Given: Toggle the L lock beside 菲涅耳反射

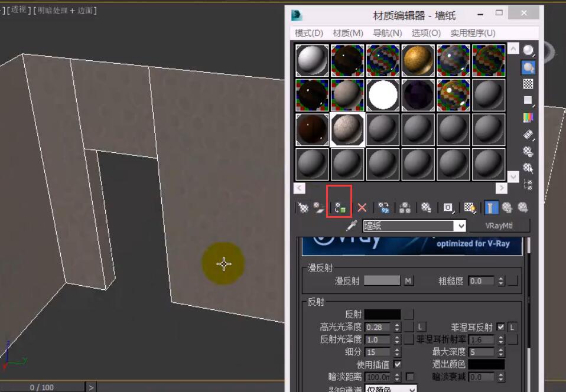Looking at the screenshot, I should [x=512, y=327].
